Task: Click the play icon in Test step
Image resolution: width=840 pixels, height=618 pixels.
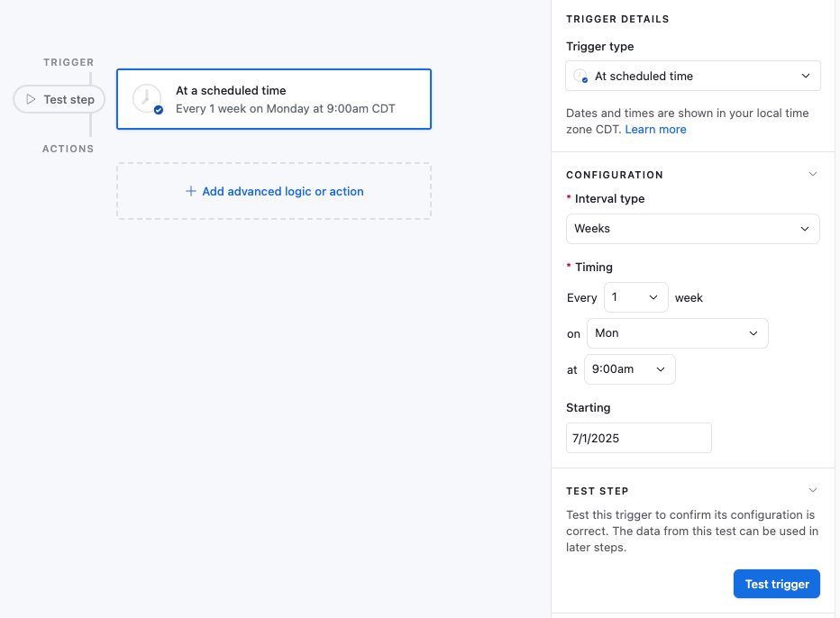Action: coord(31,100)
